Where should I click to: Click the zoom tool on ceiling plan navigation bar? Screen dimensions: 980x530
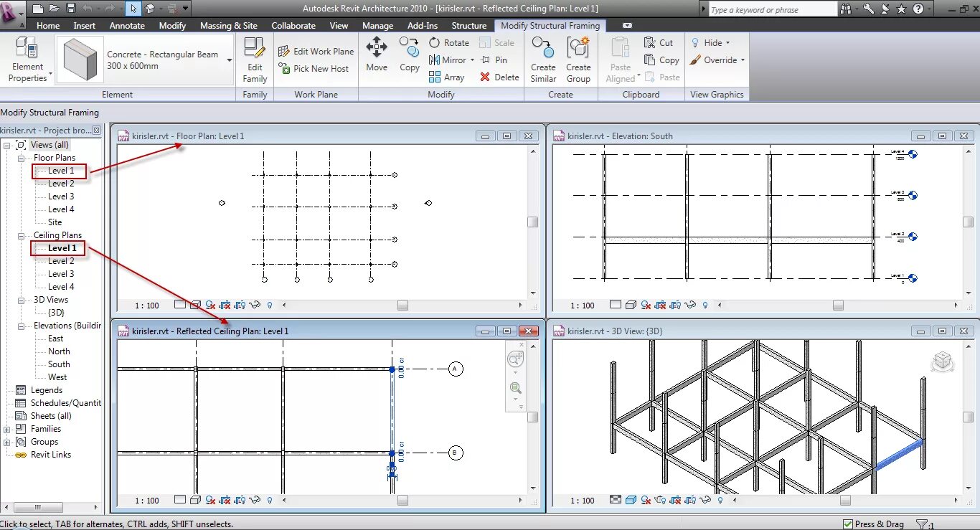pyautogui.click(x=514, y=389)
